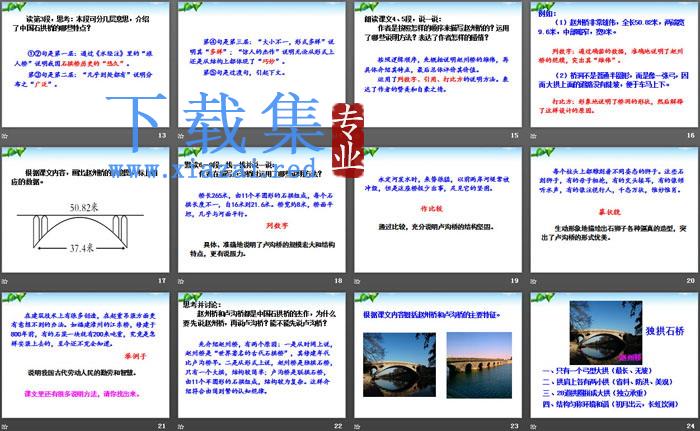Select slide 21 thumbnail with magenta bottom line
700x431 pixels.
(85, 356)
